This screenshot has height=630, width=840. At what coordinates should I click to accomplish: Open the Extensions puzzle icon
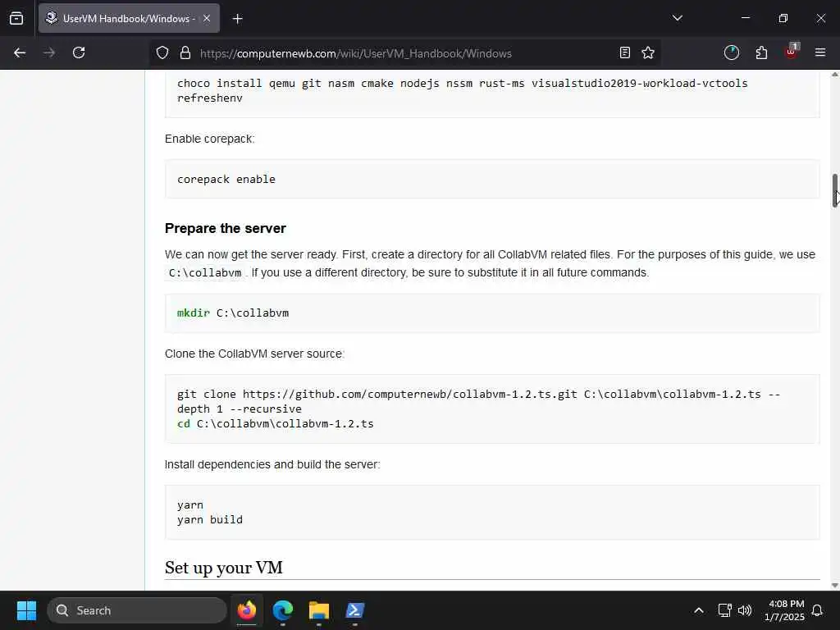761,52
